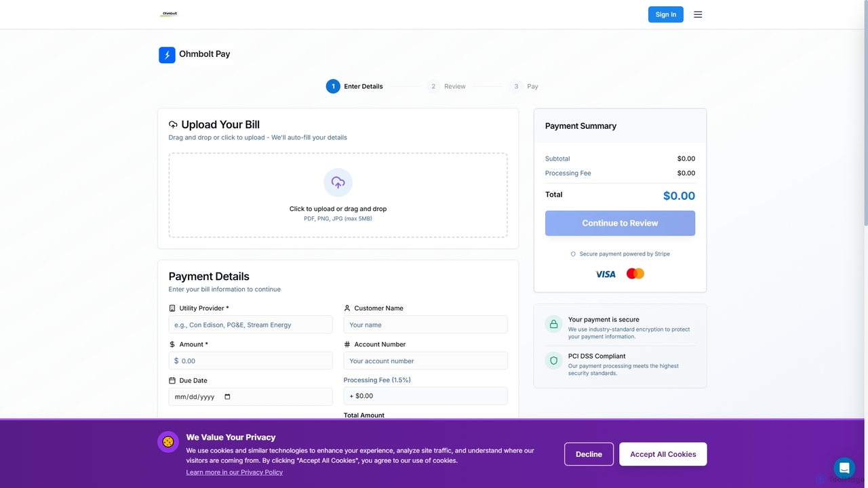Focus the Customer Name input field
Viewport: 868px width, 488px height.
425,325
